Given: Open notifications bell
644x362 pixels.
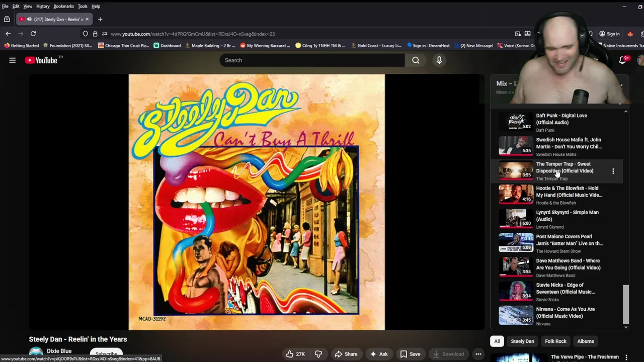Looking at the screenshot, I should pyautogui.click(x=623, y=60).
